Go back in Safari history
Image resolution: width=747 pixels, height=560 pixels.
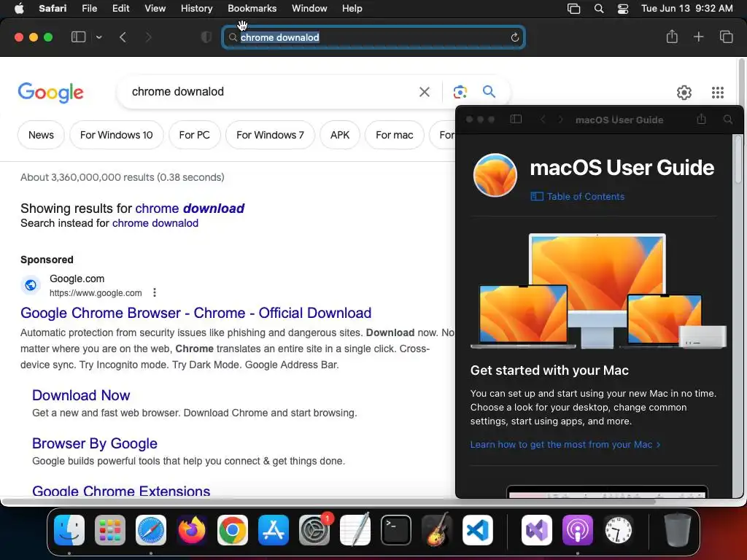pos(123,37)
